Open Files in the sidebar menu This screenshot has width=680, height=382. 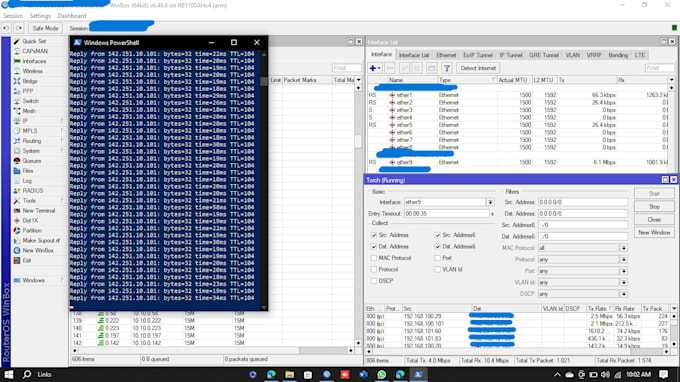[28, 171]
